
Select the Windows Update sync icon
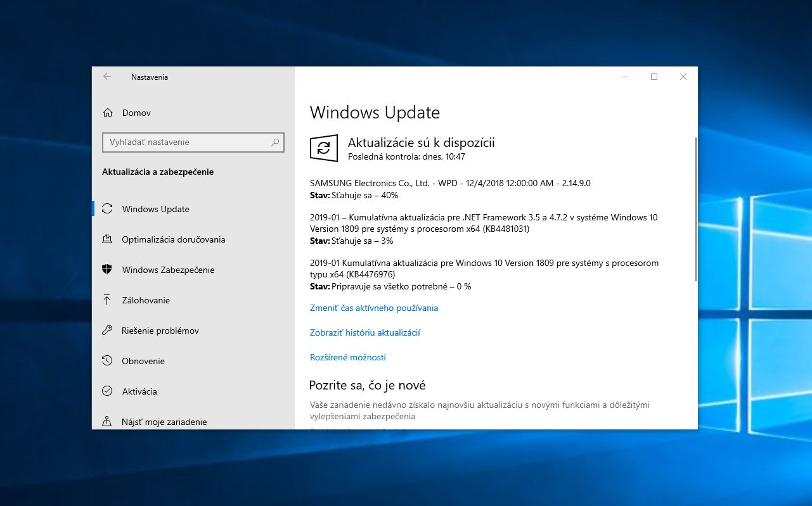pyautogui.click(x=107, y=209)
